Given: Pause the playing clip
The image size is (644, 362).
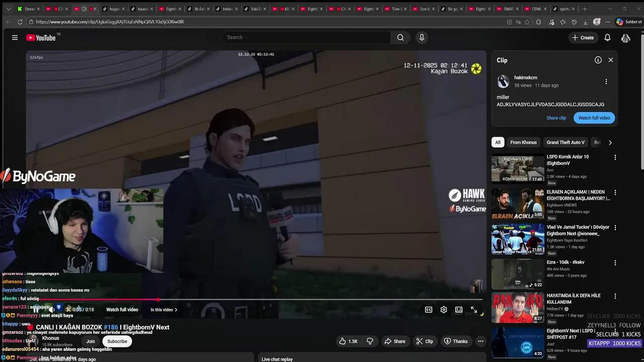Looking at the screenshot, I should (36, 310).
